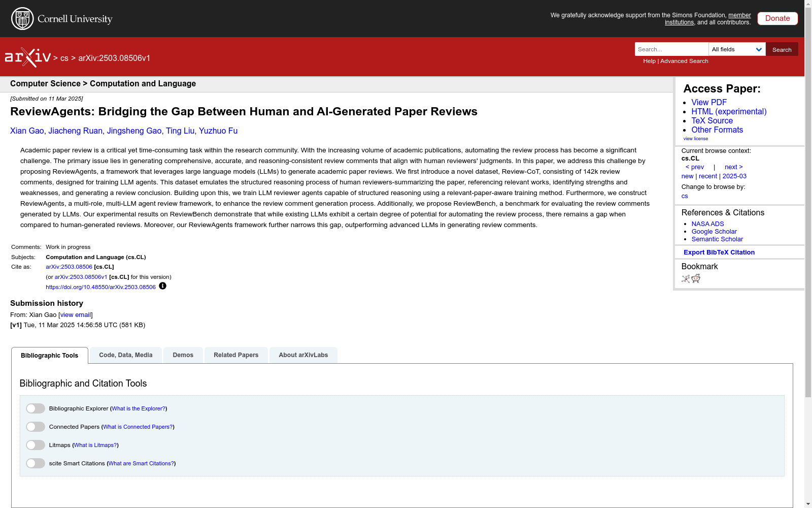Open author Ting Liu's page
The height and width of the screenshot is (508, 812).
point(180,131)
